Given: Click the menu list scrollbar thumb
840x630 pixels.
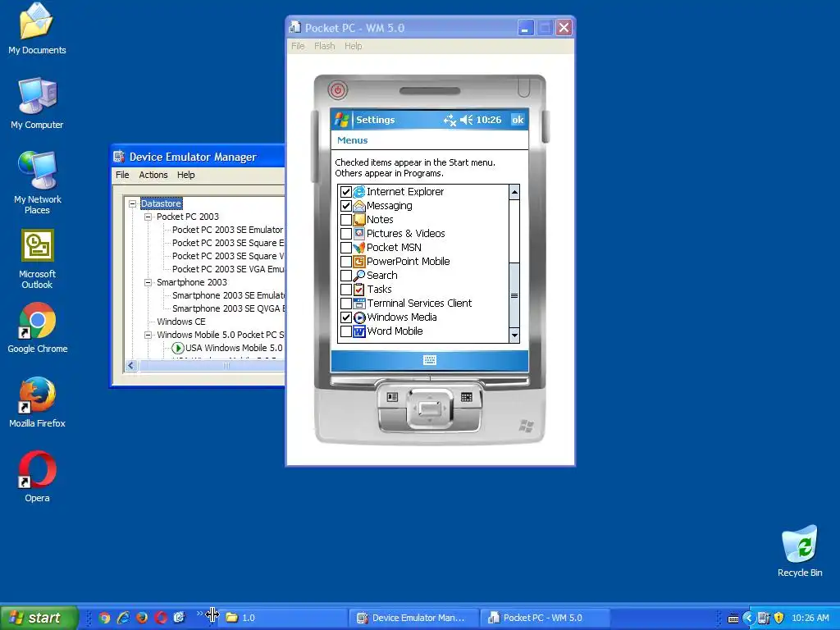Looking at the screenshot, I should (514, 295).
